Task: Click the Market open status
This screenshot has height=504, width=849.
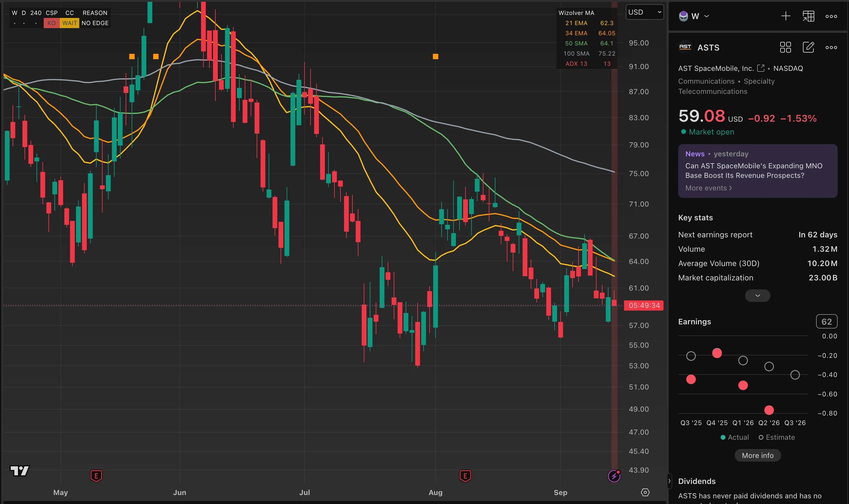Action: 707,132
